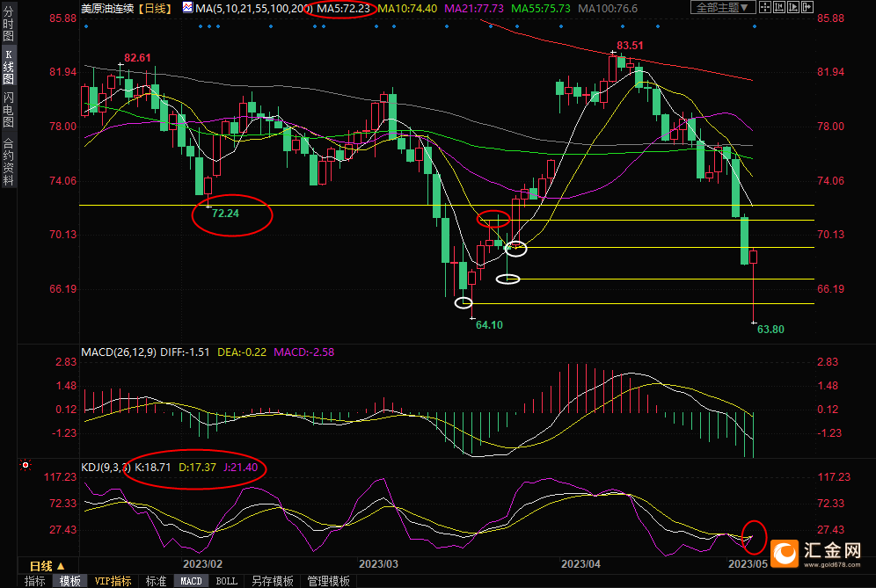Click the 美原油连续 contract title
Screen dimensions: 876x588
107,9
